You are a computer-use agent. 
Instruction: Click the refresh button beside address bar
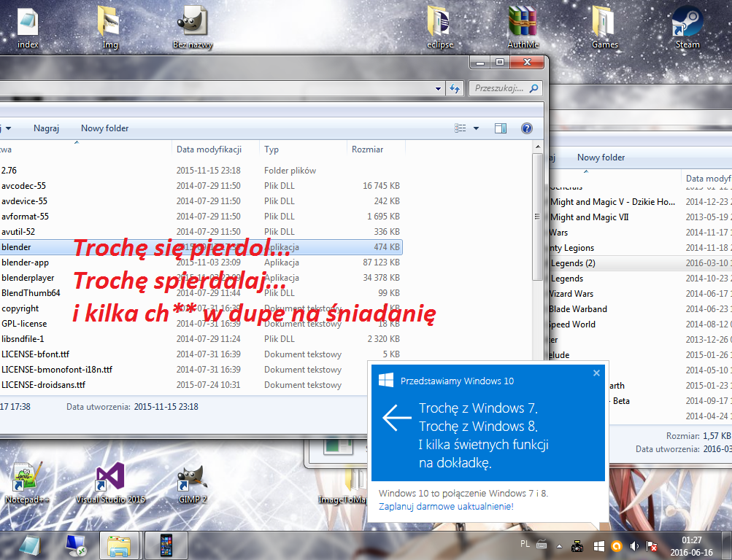click(455, 88)
